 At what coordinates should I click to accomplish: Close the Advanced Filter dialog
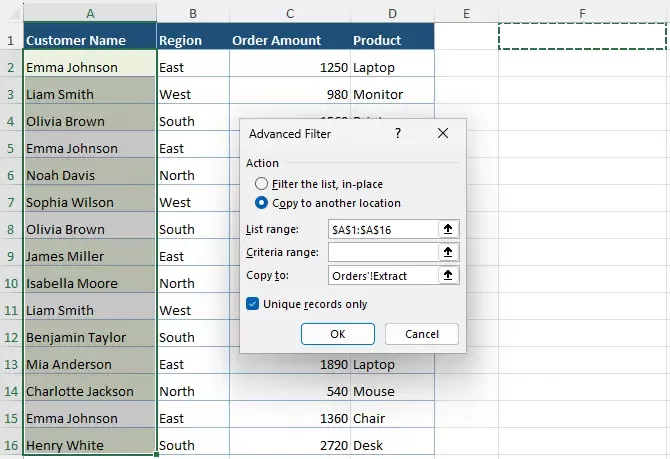pos(443,133)
